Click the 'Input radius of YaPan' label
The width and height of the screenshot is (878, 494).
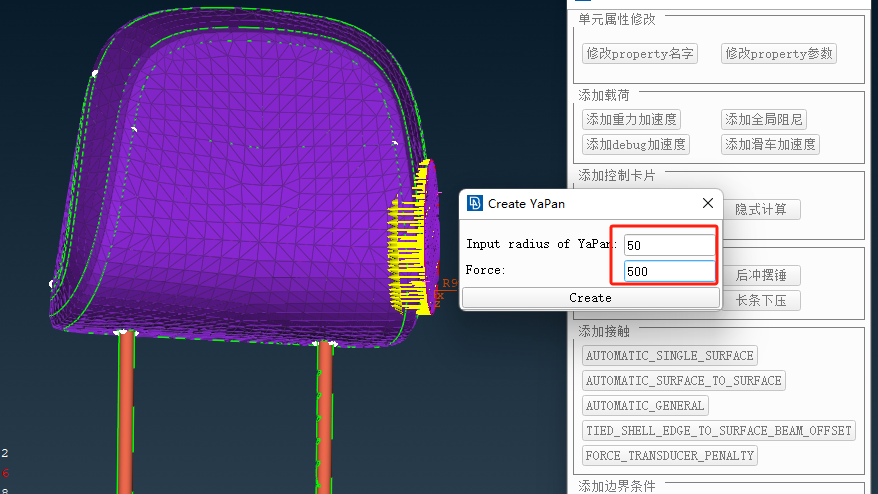[x=539, y=244]
